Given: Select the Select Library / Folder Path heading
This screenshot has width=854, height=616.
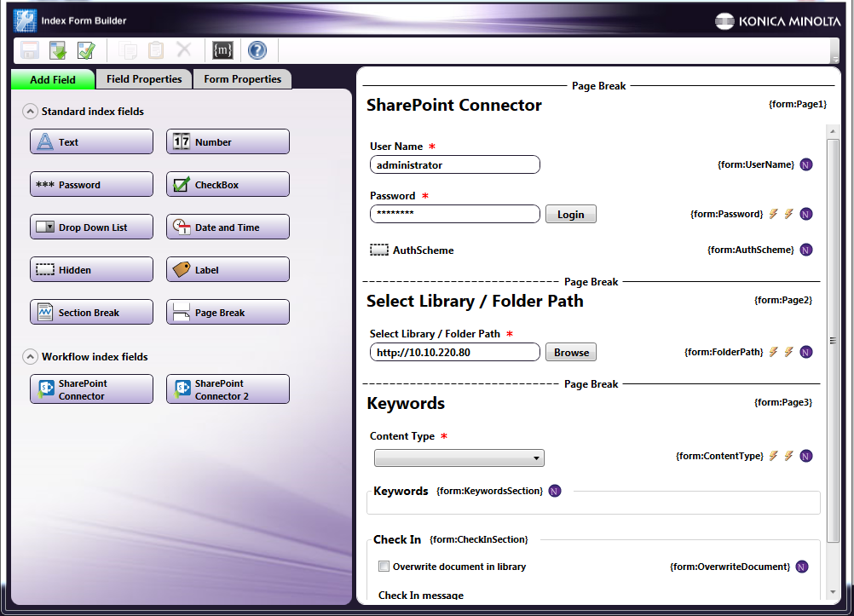Looking at the screenshot, I should (475, 301).
